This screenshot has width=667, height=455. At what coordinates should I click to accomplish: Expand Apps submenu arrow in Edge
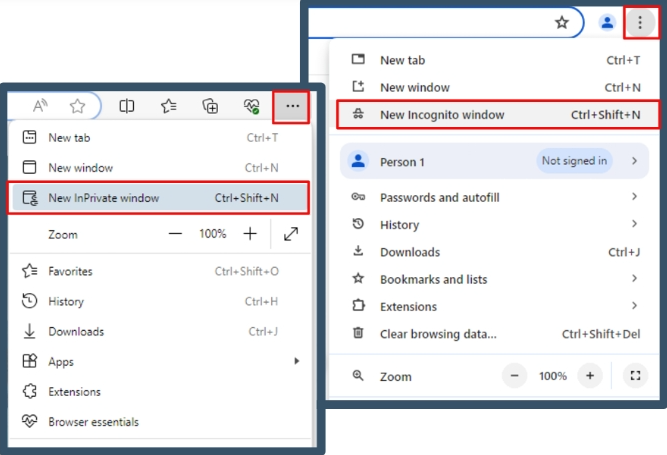296,361
